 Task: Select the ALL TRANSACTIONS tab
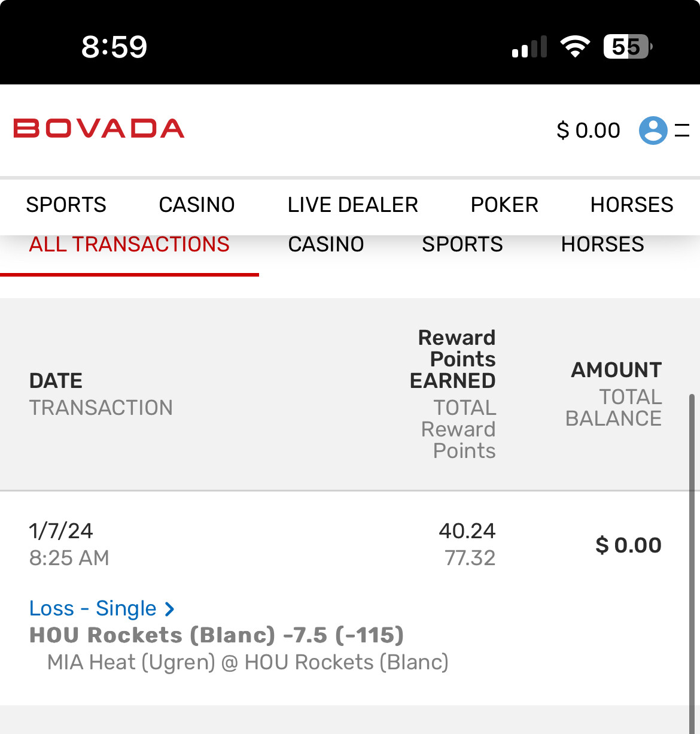pos(129,245)
